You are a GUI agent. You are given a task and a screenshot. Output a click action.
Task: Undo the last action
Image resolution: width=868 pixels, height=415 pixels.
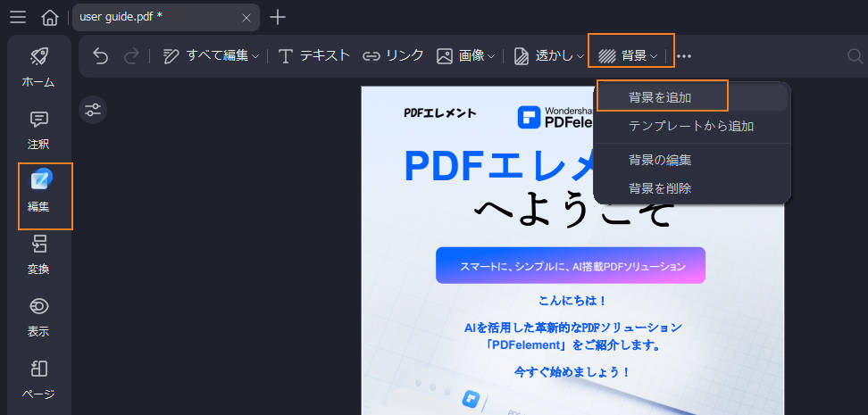tap(100, 56)
